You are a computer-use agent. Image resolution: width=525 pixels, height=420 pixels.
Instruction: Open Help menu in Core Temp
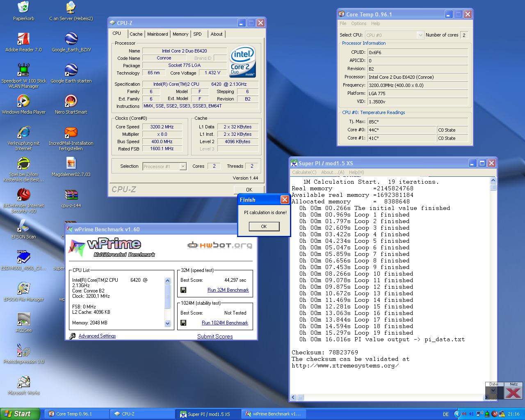point(375,23)
